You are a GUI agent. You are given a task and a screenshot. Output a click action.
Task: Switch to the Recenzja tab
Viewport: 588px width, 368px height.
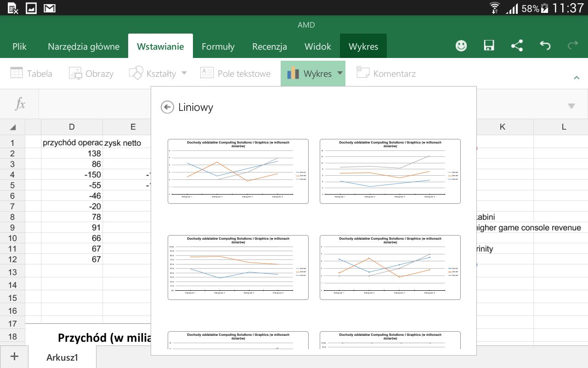click(270, 46)
